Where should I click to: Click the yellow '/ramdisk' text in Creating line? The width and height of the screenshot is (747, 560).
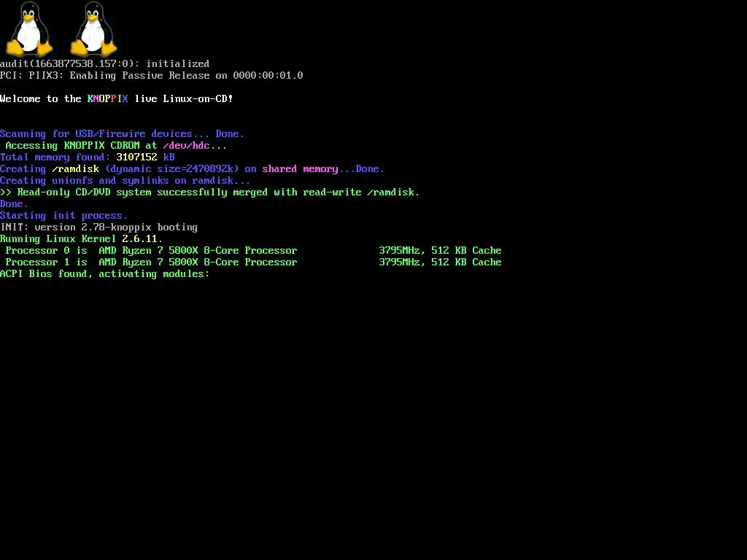click(x=75, y=169)
